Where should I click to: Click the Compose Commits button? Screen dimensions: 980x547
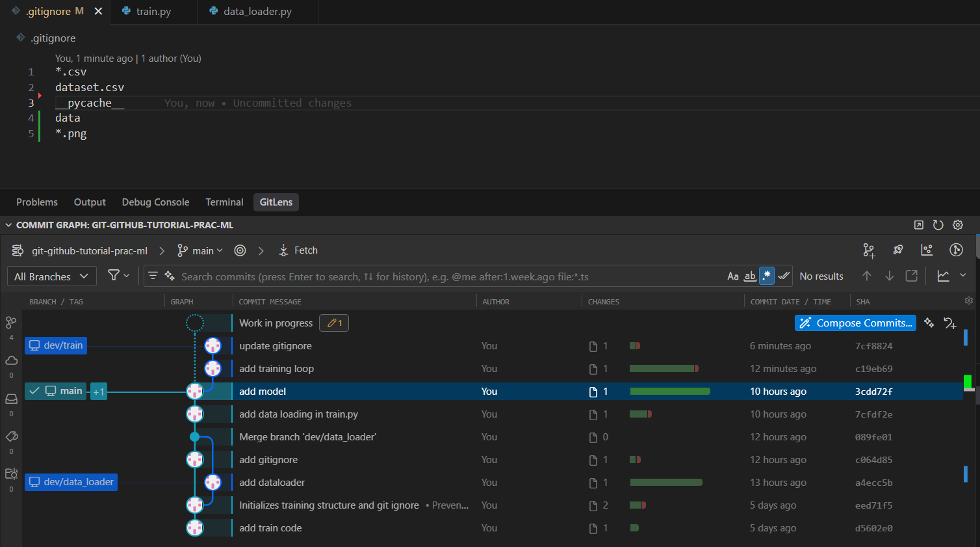click(x=855, y=323)
